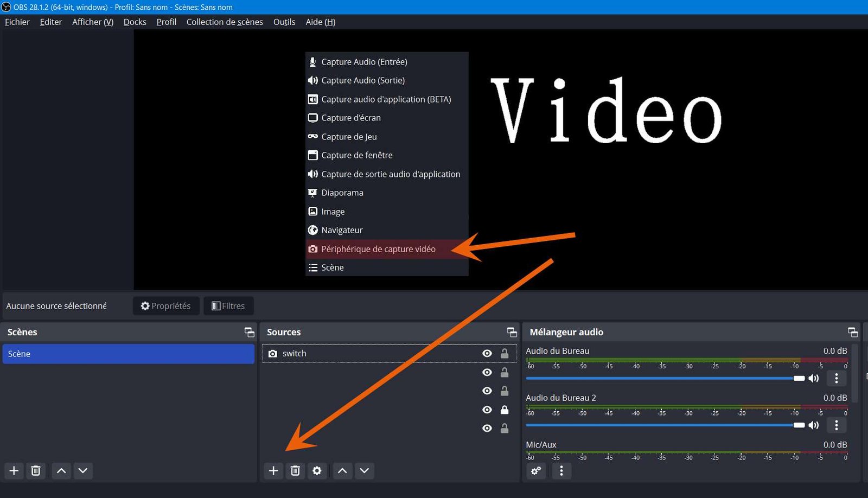
Task: Adjust Audio du Bureau 2 volume slider
Action: (x=665, y=425)
